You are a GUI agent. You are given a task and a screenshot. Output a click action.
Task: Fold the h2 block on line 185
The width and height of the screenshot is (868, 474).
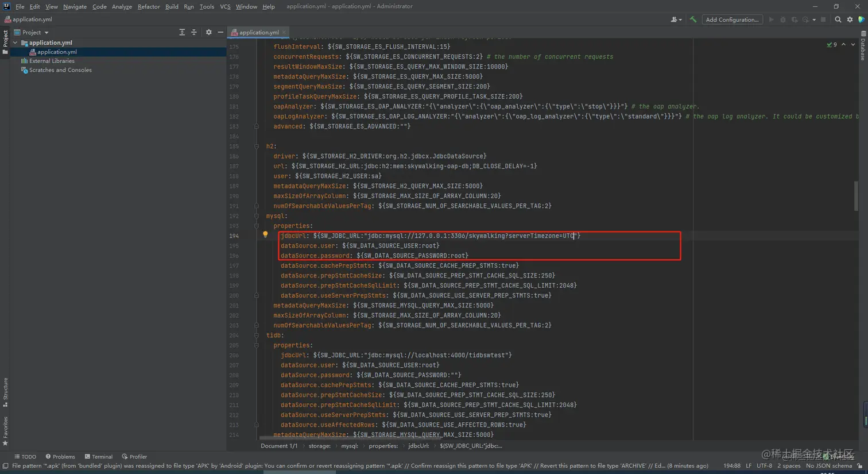tap(257, 147)
